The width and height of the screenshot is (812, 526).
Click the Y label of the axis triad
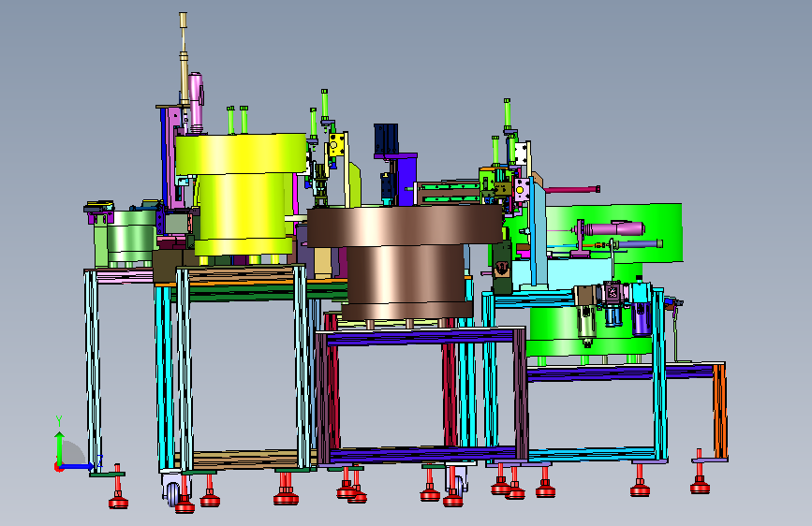[x=59, y=421]
